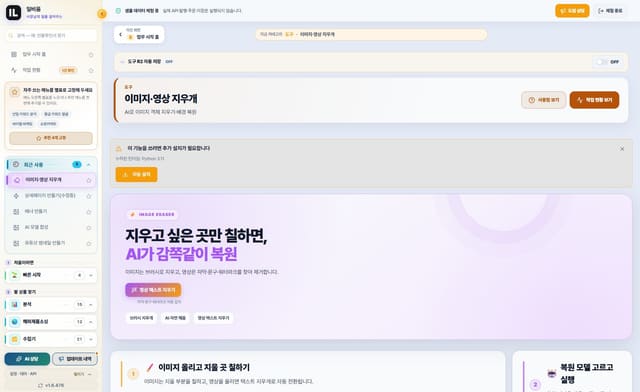Click the star icon in the favorites tip card

tap(14, 92)
